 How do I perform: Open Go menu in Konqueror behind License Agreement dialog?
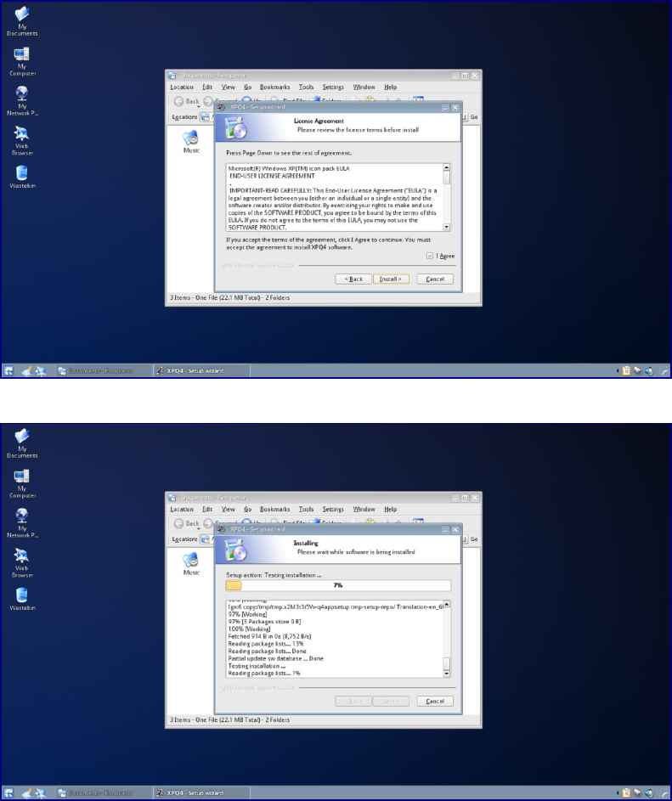tap(248, 87)
